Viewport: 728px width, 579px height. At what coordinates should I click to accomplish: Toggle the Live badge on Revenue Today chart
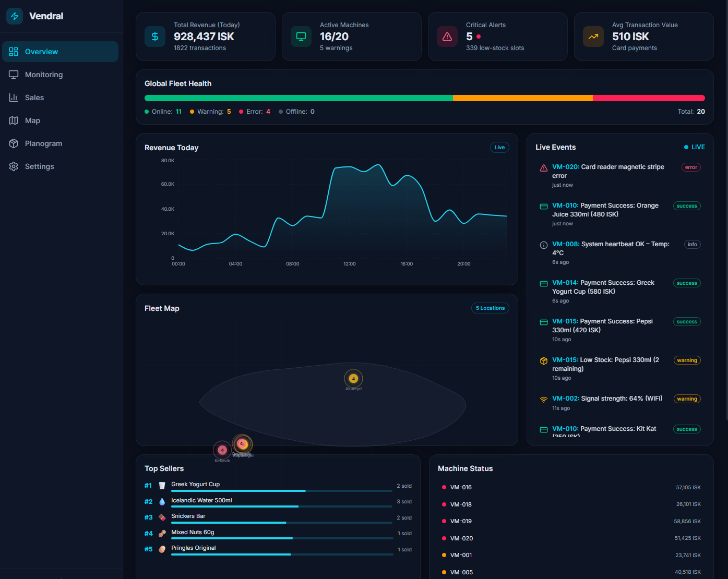click(499, 147)
